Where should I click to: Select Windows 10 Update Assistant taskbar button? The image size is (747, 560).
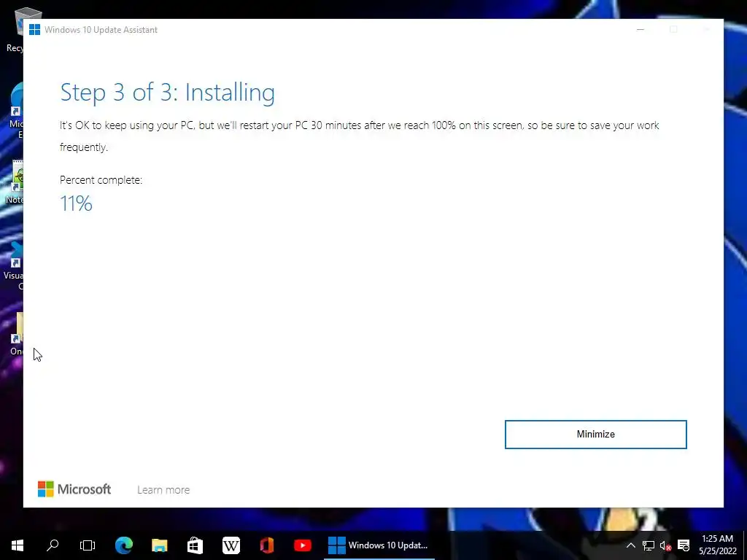[379, 545]
